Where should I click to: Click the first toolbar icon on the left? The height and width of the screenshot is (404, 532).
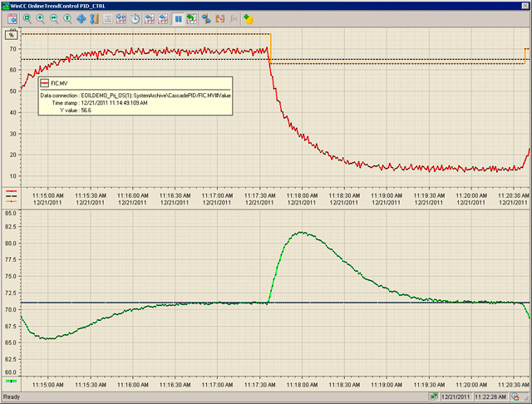coord(12,18)
